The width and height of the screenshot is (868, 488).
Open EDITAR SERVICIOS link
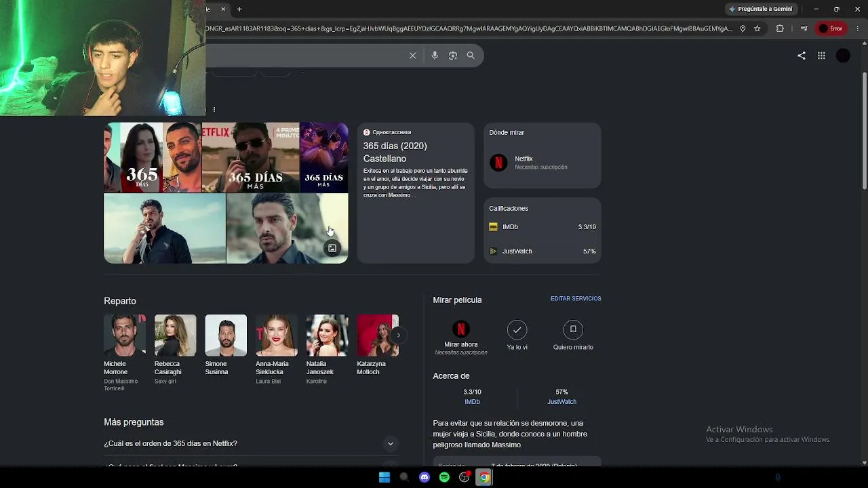click(x=576, y=299)
